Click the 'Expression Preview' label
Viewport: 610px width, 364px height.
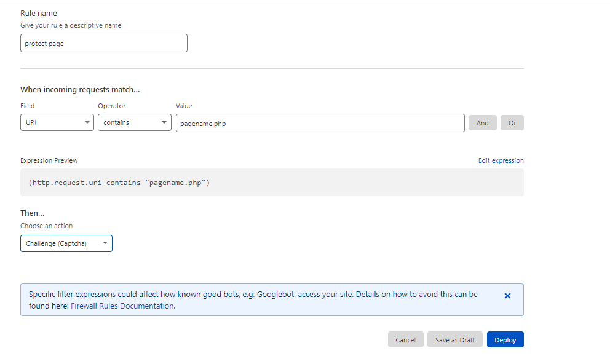[49, 160]
